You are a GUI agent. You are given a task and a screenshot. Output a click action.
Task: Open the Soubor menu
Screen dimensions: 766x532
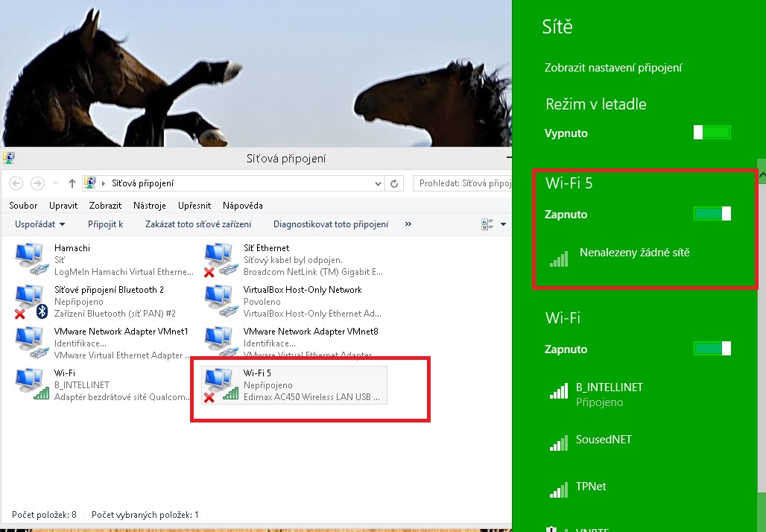(23, 206)
